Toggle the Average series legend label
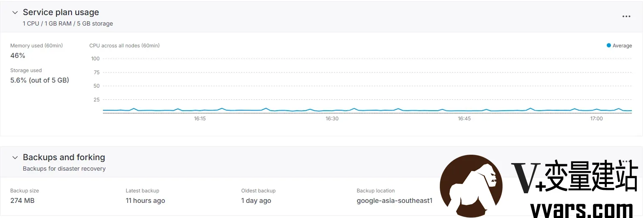 [622, 46]
